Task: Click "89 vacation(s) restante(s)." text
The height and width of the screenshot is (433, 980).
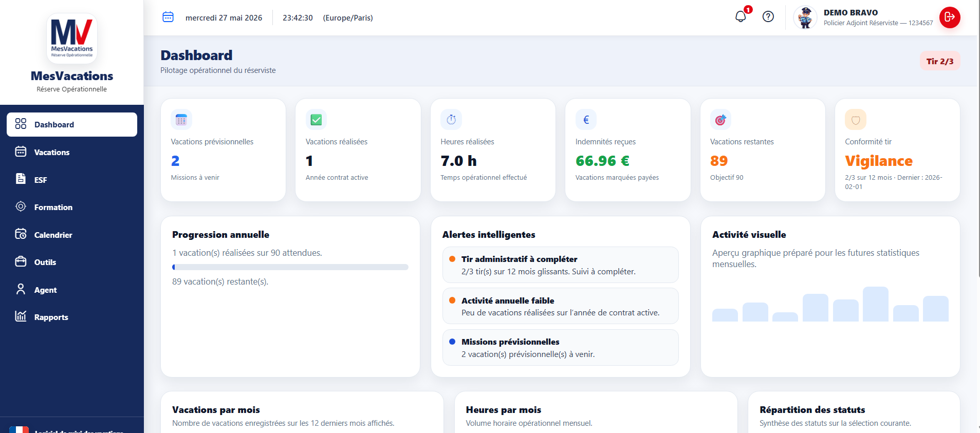Action: [220, 281]
